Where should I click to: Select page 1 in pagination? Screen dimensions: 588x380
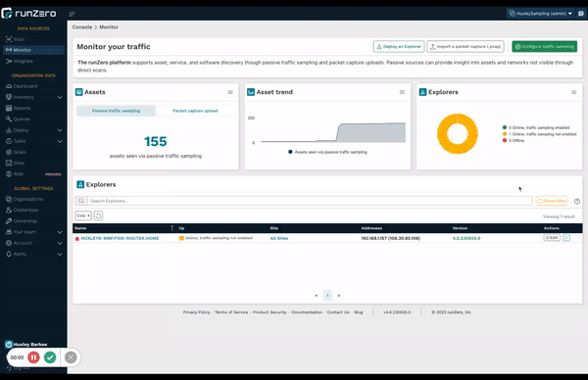[327, 296]
